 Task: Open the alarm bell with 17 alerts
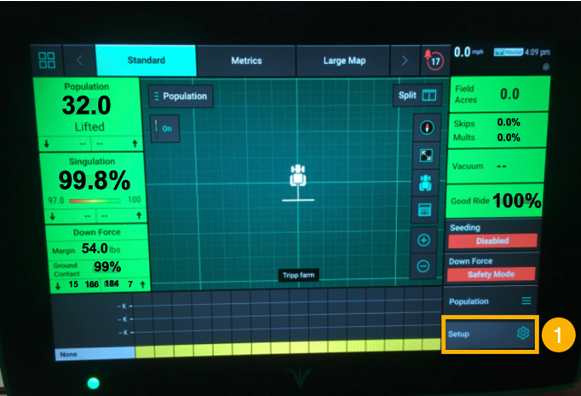click(434, 59)
